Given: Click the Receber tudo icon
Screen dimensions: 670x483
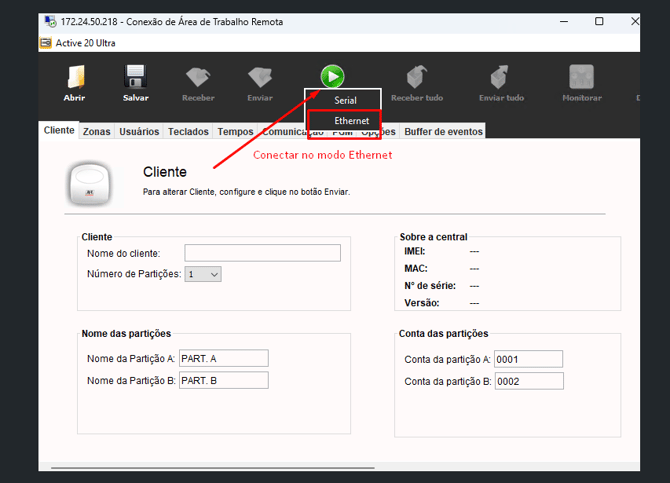Looking at the screenshot, I should 416,77.
